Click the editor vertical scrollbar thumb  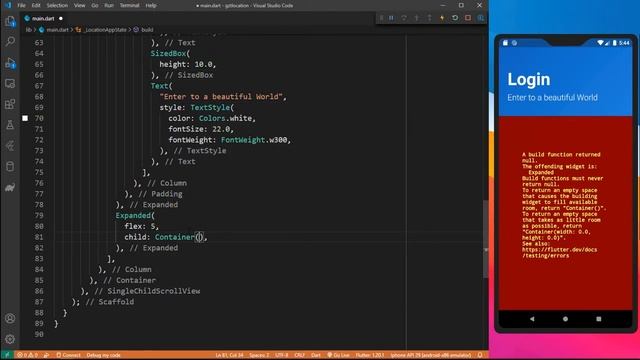[486, 239]
